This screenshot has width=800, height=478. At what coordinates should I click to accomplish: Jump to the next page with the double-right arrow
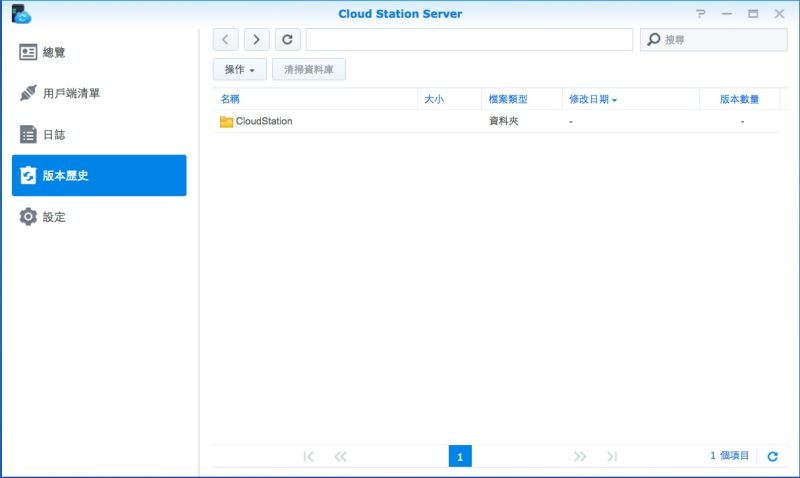coord(580,456)
